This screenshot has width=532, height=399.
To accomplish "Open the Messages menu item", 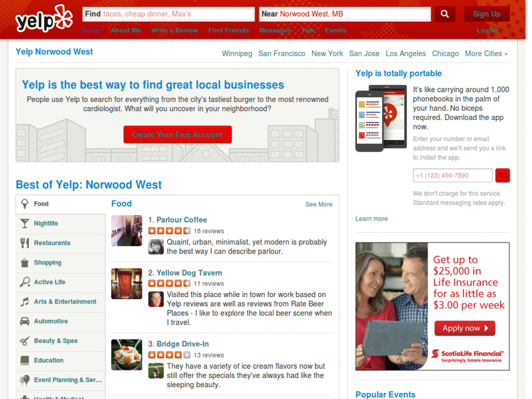I will 275,30.
